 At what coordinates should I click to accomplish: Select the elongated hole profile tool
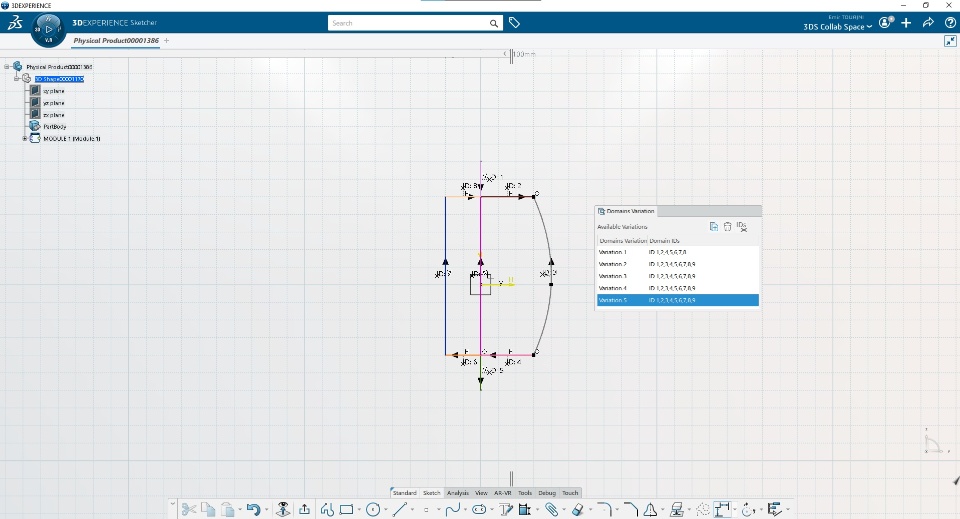[x=479, y=509]
